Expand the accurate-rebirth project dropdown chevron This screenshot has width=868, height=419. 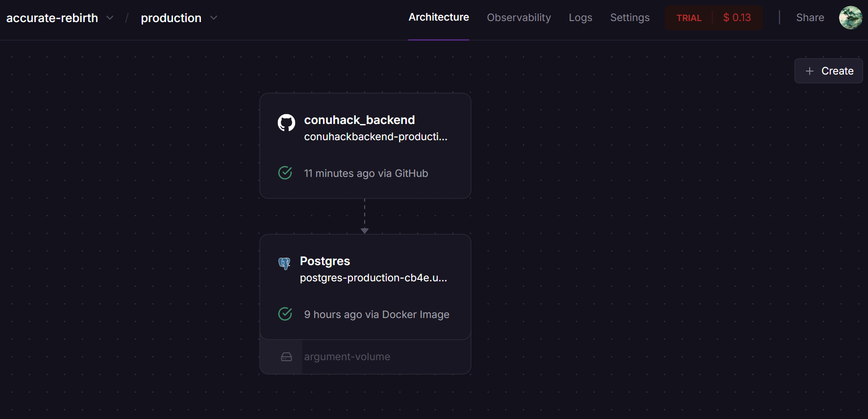click(110, 18)
